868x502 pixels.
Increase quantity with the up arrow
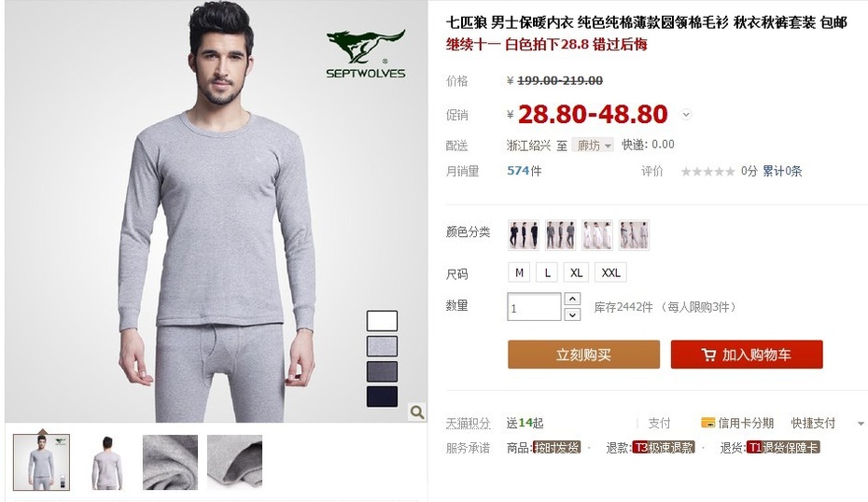point(572,299)
